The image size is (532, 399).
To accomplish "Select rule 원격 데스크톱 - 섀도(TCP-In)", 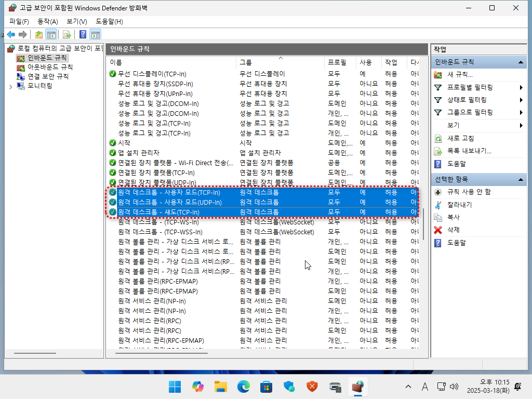I will (x=263, y=212).
